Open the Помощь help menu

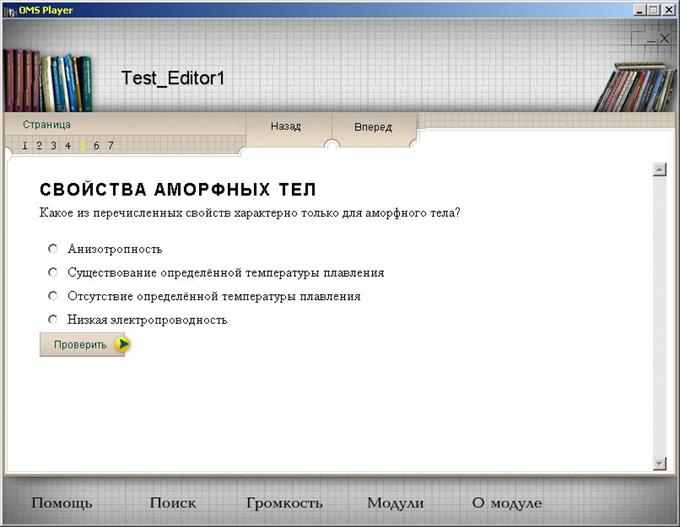point(62,503)
